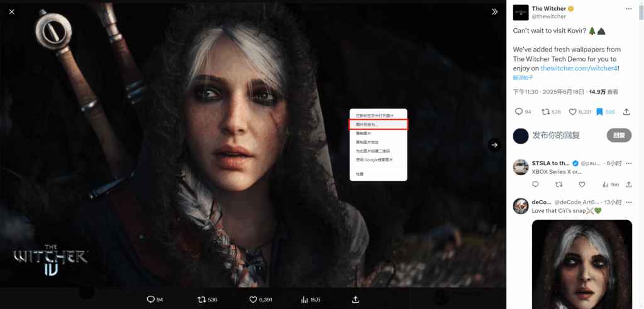The image size is (644, 309).
Task: Like the XBOX Series X comment
Action: click(x=582, y=185)
